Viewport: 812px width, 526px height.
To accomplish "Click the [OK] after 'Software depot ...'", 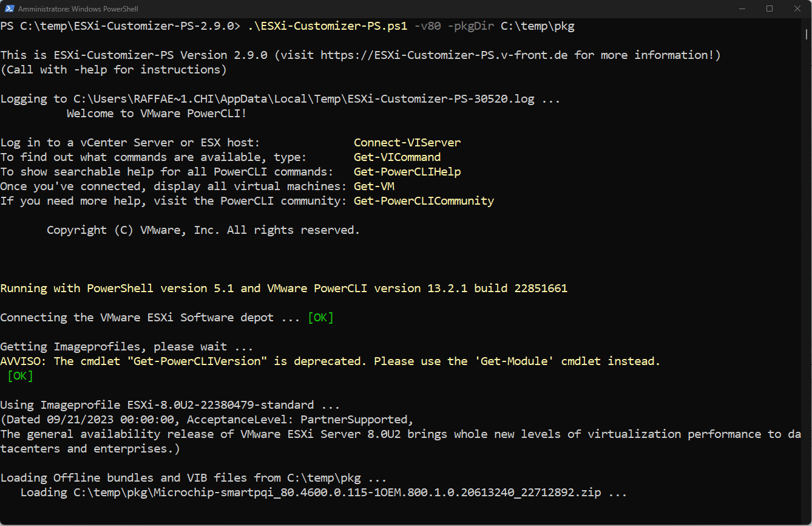I will tap(321, 318).
